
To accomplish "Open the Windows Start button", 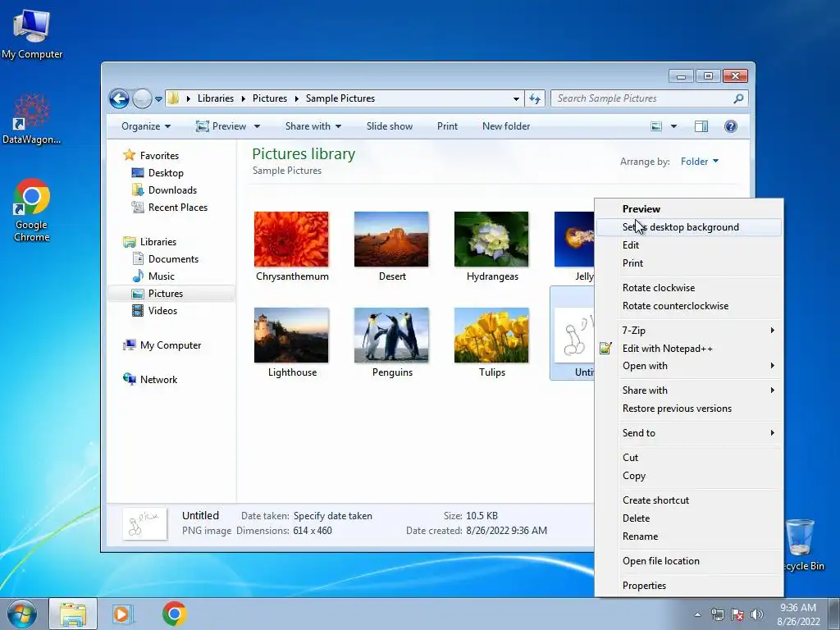I will (x=22, y=614).
